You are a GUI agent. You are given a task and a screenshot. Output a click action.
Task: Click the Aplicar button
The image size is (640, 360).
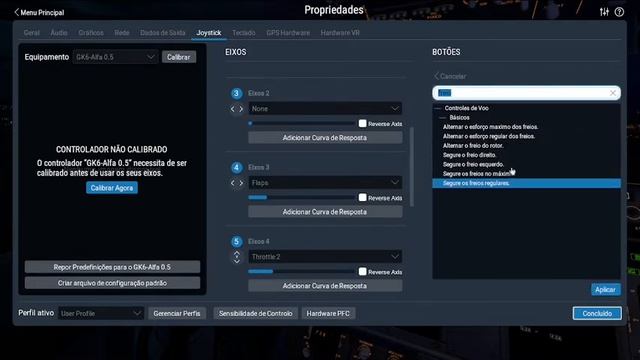pos(606,289)
